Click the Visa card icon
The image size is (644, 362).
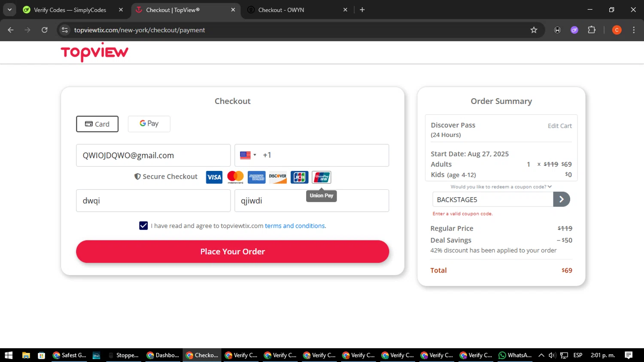tap(214, 177)
